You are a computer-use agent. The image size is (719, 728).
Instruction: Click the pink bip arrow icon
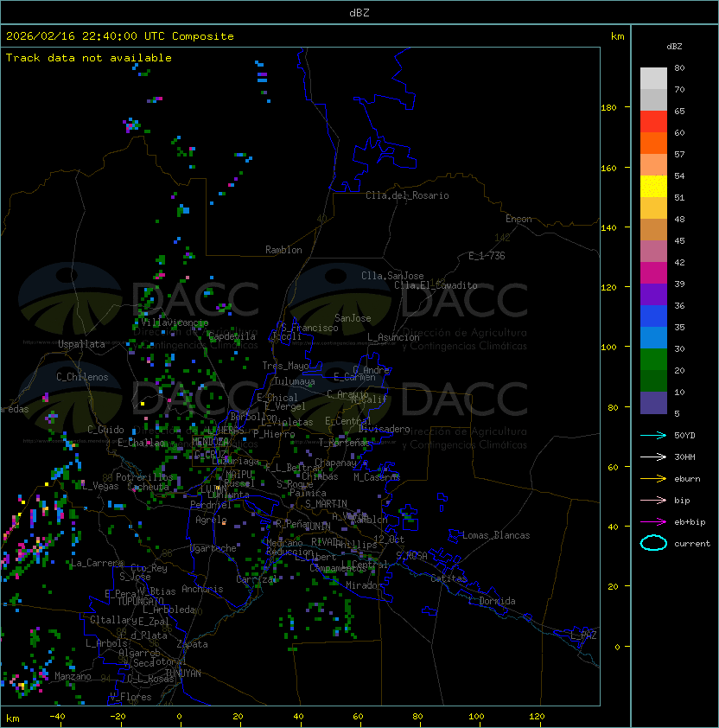653,500
